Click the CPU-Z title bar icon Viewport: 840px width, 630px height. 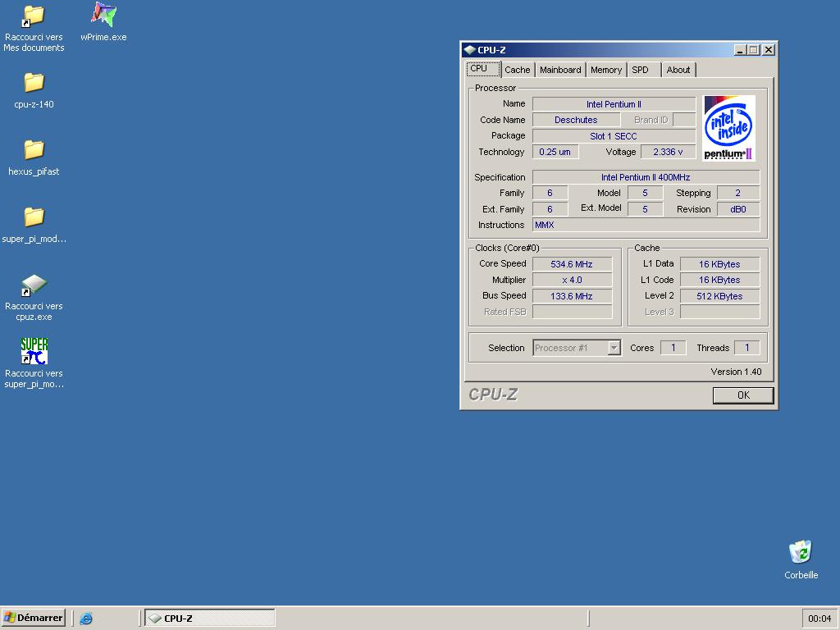click(470, 50)
